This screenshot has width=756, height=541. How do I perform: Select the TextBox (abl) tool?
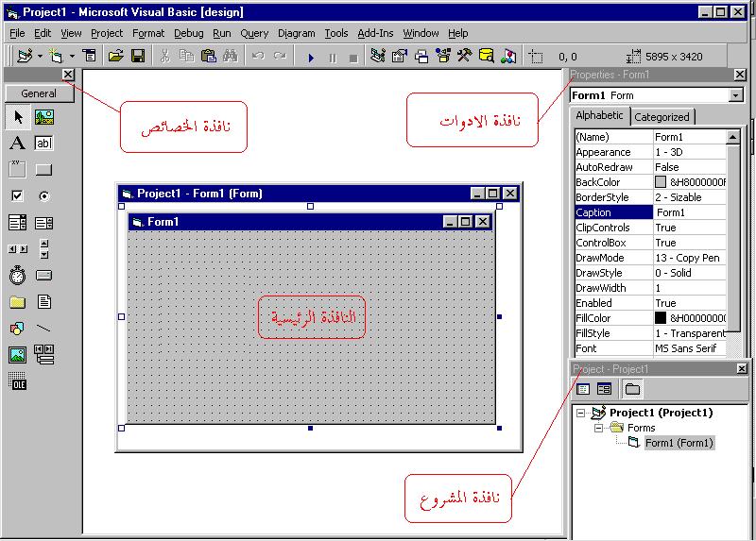pyautogui.click(x=43, y=144)
